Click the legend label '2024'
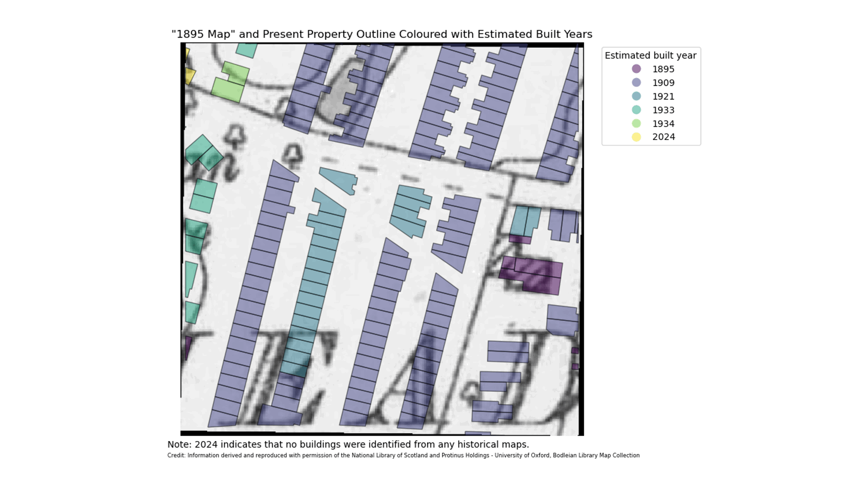Screen dimensions: 868x488 click(x=663, y=137)
